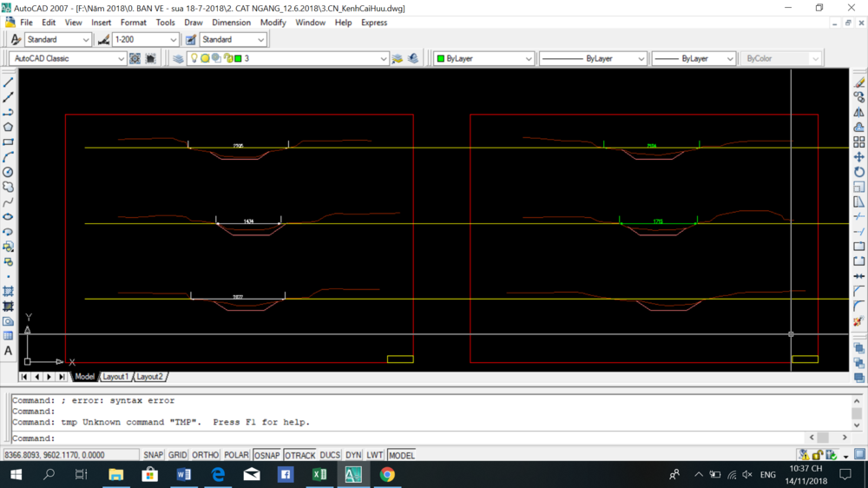Click command window vertical scrollbar up arrow
The height and width of the screenshot is (488, 868).
pos(857,401)
